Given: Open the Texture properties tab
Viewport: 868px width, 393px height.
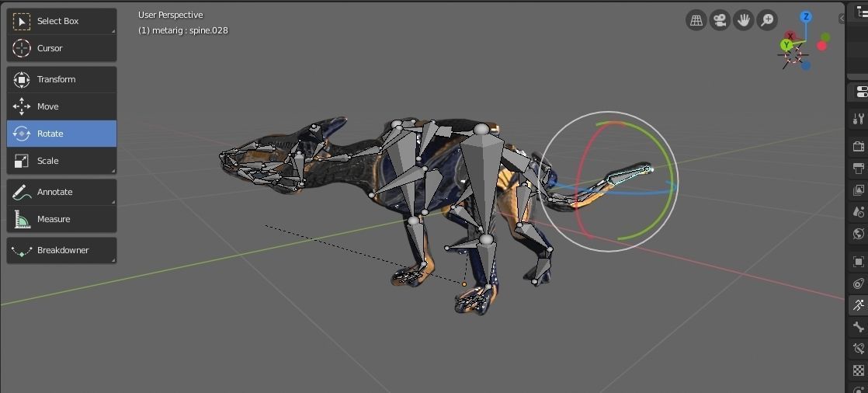Looking at the screenshot, I should [859, 370].
